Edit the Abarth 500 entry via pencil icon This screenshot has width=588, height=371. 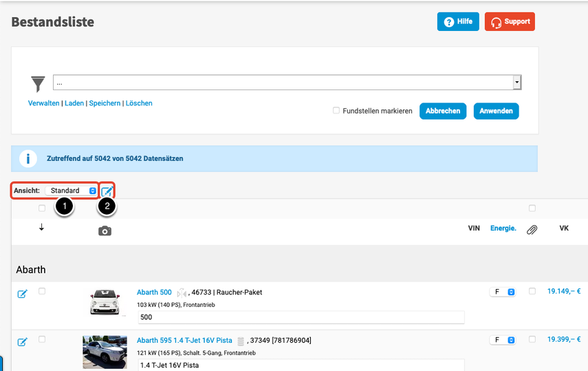click(22, 295)
